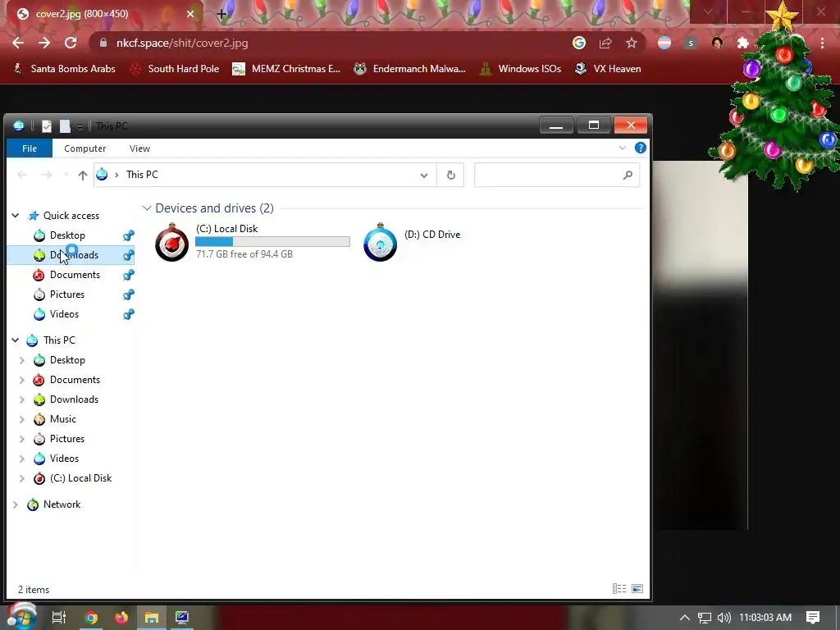Select Desktop under Quick access
The image size is (840, 630).
tap(67, 235)
